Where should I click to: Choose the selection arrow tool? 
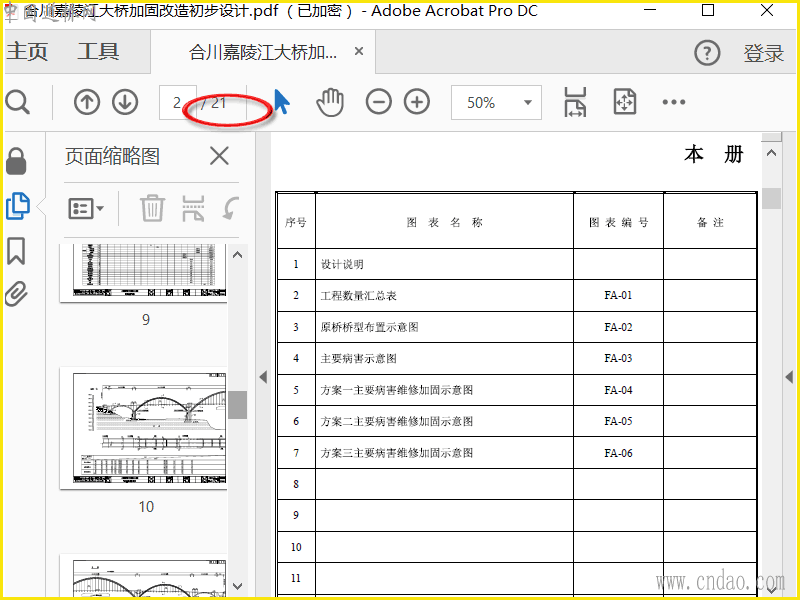click(282, 102)
